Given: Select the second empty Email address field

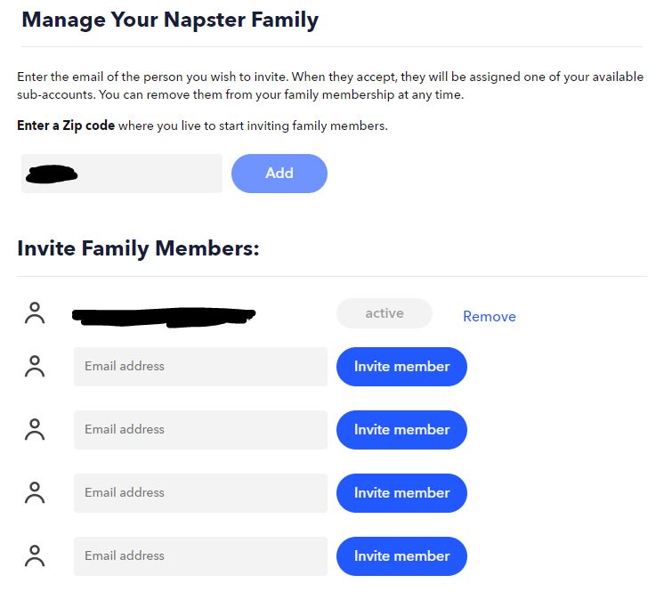Looking at the screenshot, I should click(200, 430).
